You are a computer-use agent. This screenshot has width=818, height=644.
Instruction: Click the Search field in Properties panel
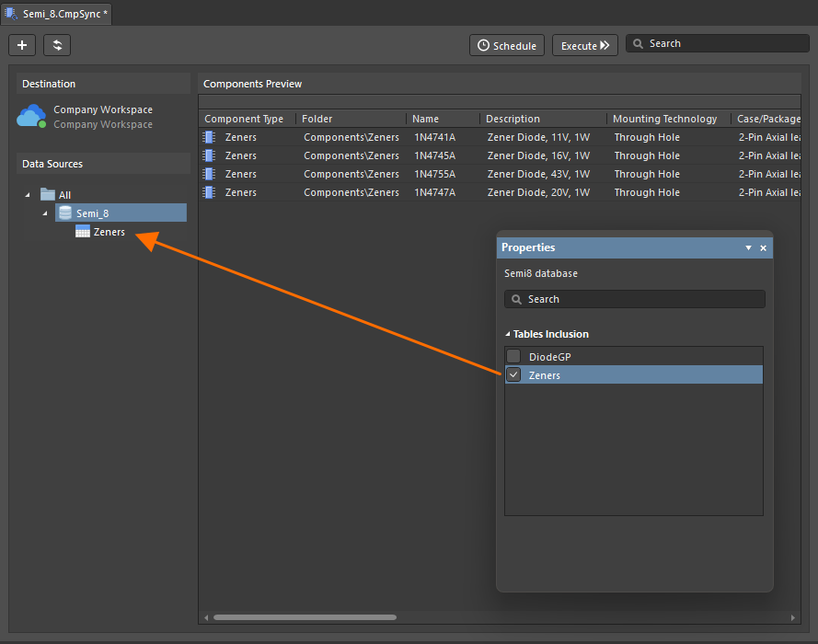pos(635,299)
